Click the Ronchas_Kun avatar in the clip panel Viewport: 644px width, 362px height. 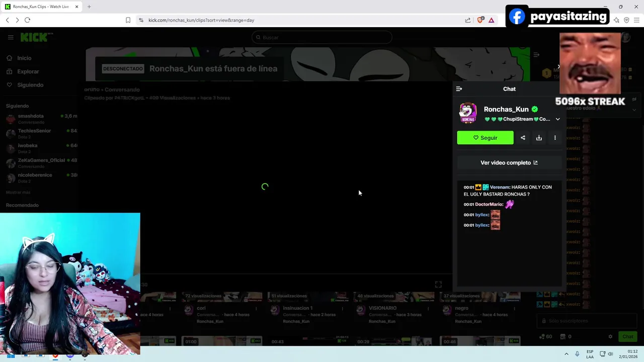(x=468, y=113)
